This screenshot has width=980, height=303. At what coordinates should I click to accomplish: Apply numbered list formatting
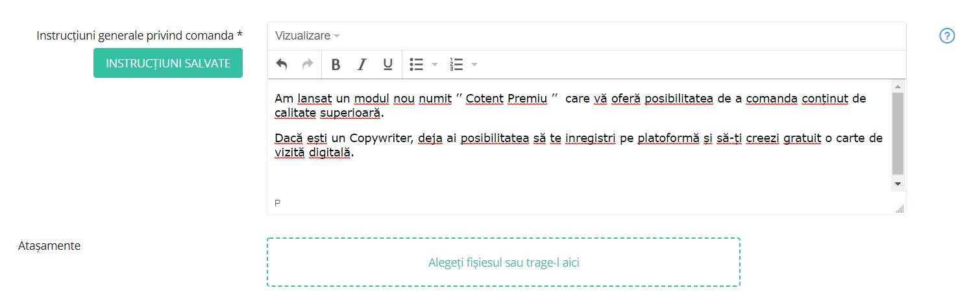[456, 64]
